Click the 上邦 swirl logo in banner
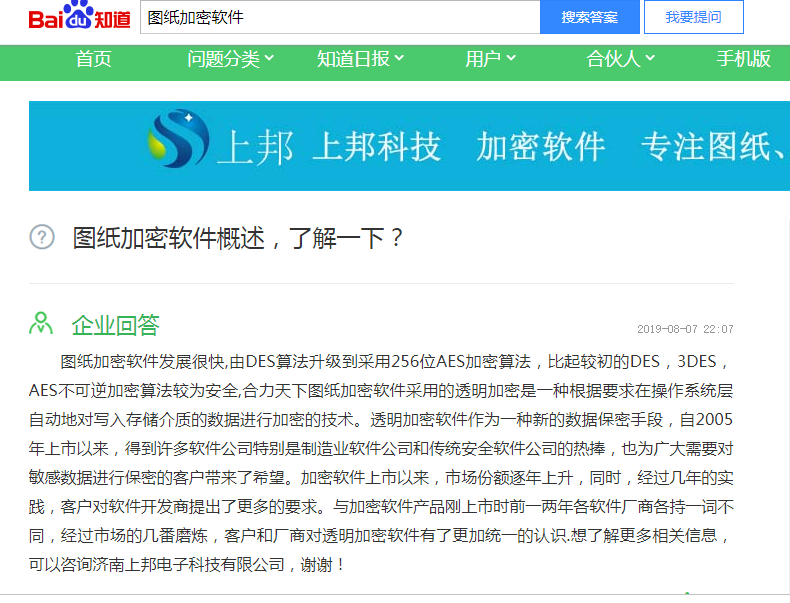 pyautogui.click(x=178, y=139)
